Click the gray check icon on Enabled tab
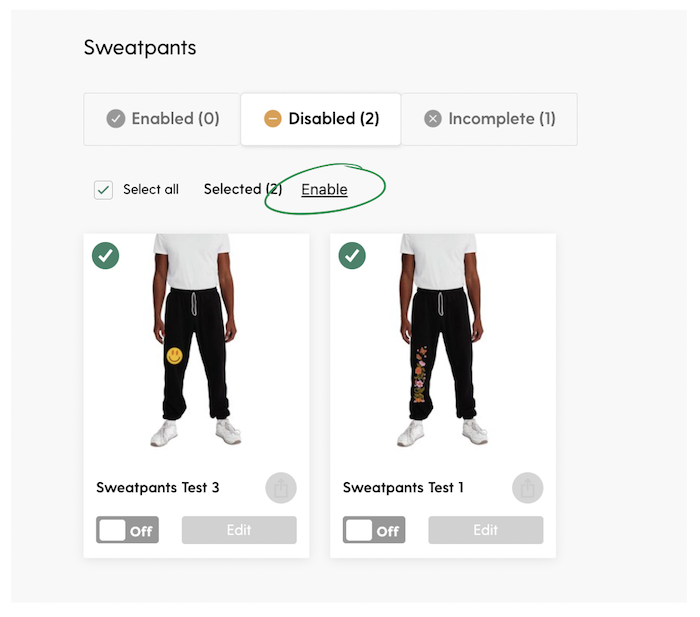This screenshot has height=617, width=700. (x=116, y=119)
